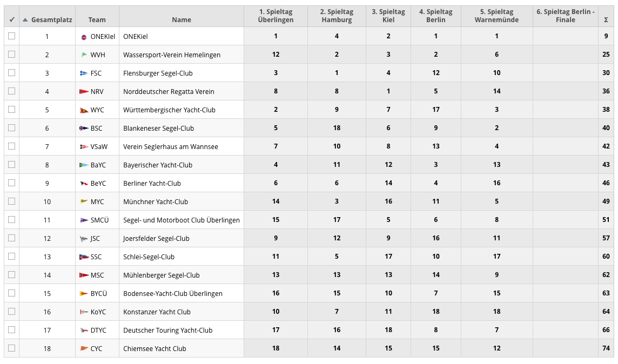Click the FSC club flag icon

click(x=84, y=73)
